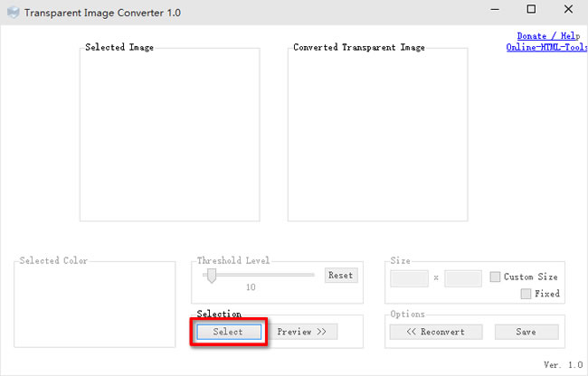Click the threshold value text 10
The image size is (588, 376).
pos(251,287)
